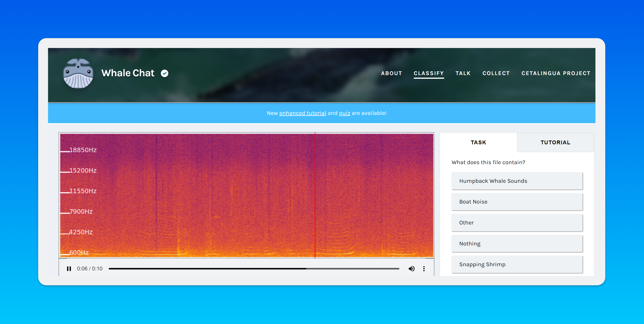Viewport: 644px width, 324px height.
Task: Click the verified checkmark badge beside Whale Chat
Action: coord(164,73)
